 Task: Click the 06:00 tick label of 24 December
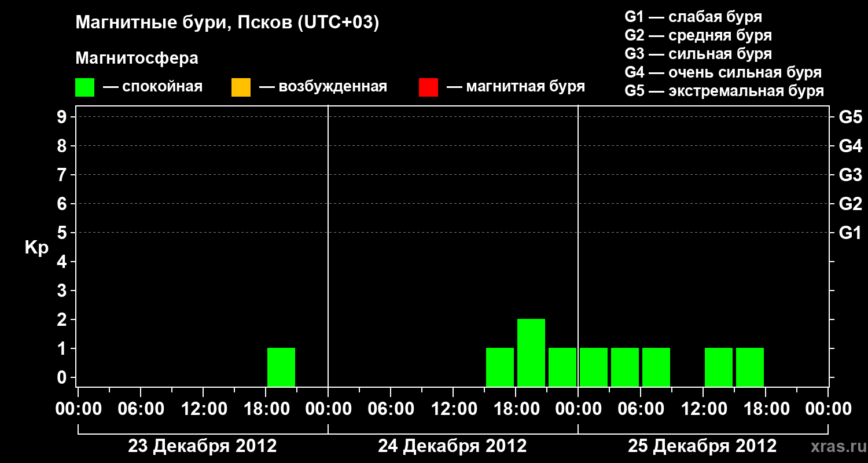391,409
